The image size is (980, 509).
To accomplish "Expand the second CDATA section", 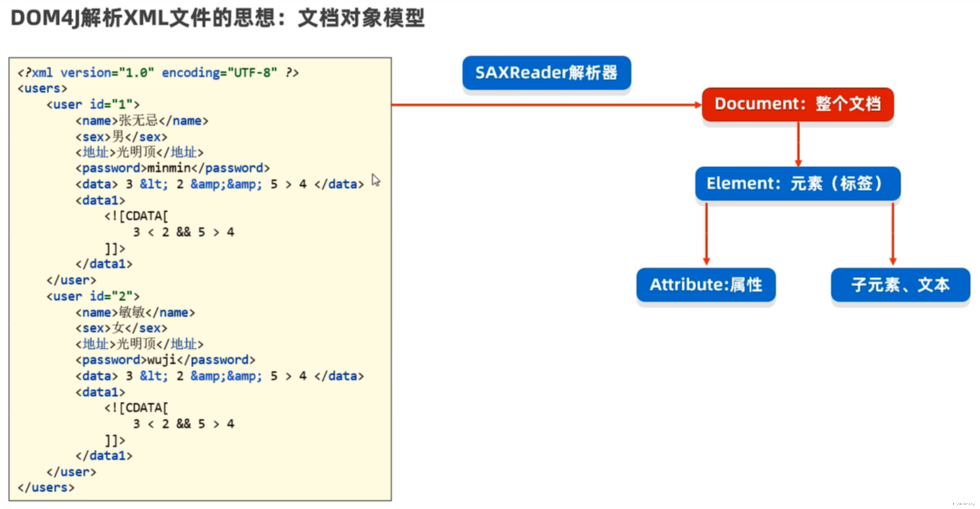I will point(136,407).
